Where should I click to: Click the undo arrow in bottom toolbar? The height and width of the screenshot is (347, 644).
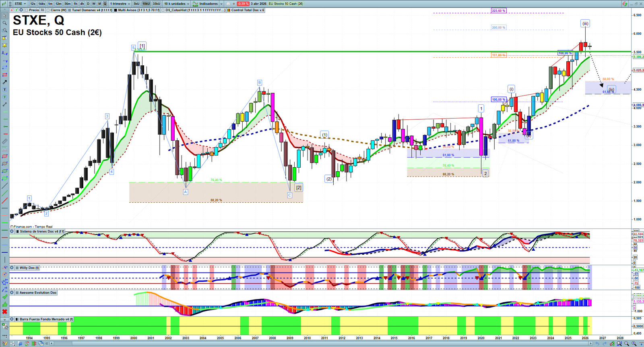pyautogui.click(x=597, y=343)
